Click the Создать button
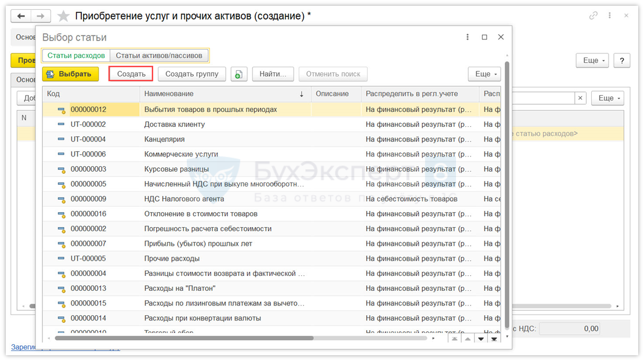 (x=131, y=74)
